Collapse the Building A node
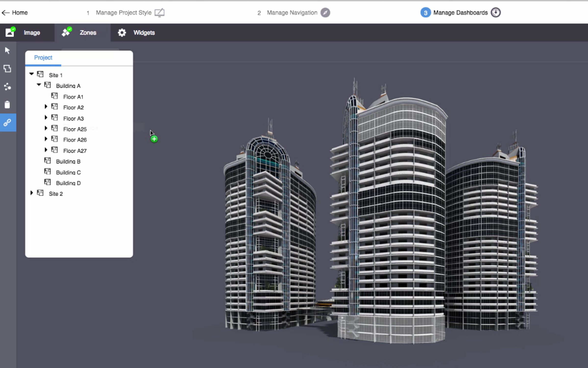588x368 pixels. click(39, 85)
